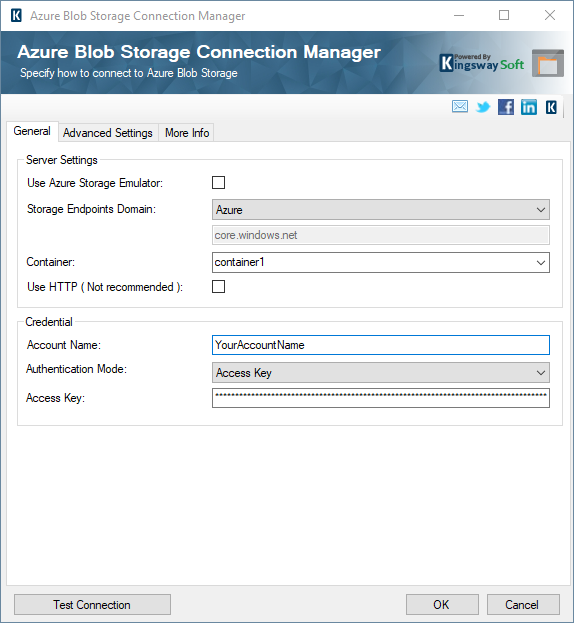574x623 pixels.
Task: Expand the Container combo box list
Action: (x=541, y=263)
